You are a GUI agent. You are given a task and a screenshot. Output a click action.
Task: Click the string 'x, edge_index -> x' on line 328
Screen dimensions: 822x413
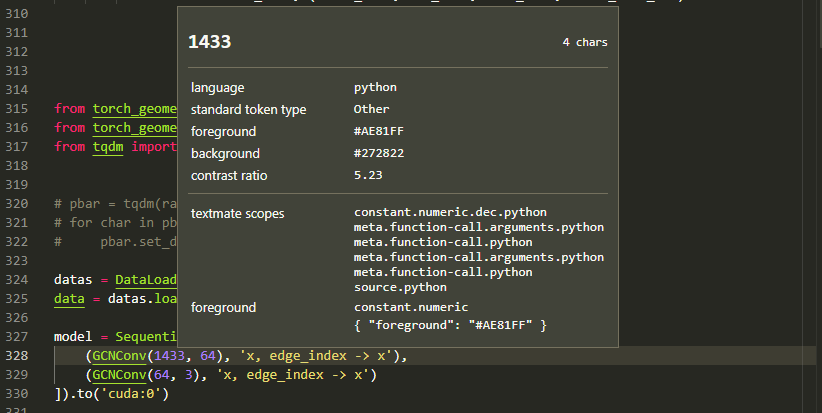pos(316,356)
